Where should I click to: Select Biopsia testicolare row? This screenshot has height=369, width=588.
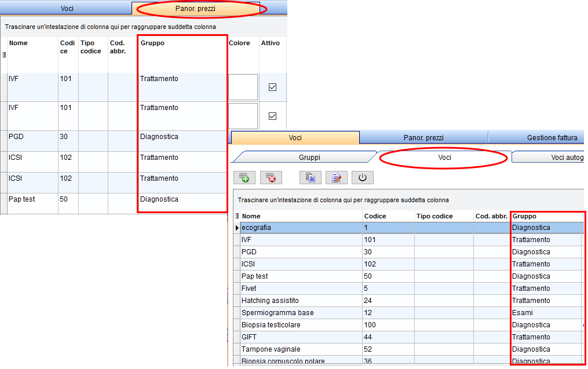(x=301, y=325)
